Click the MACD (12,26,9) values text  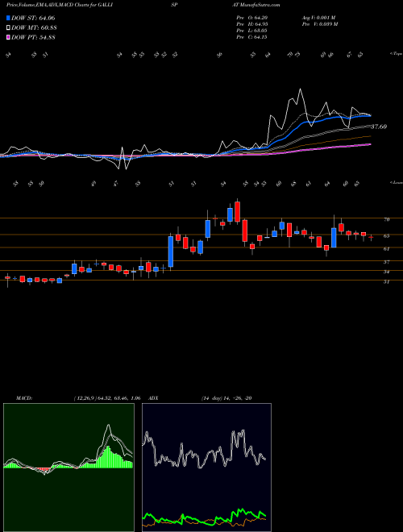tap(107, 398)
